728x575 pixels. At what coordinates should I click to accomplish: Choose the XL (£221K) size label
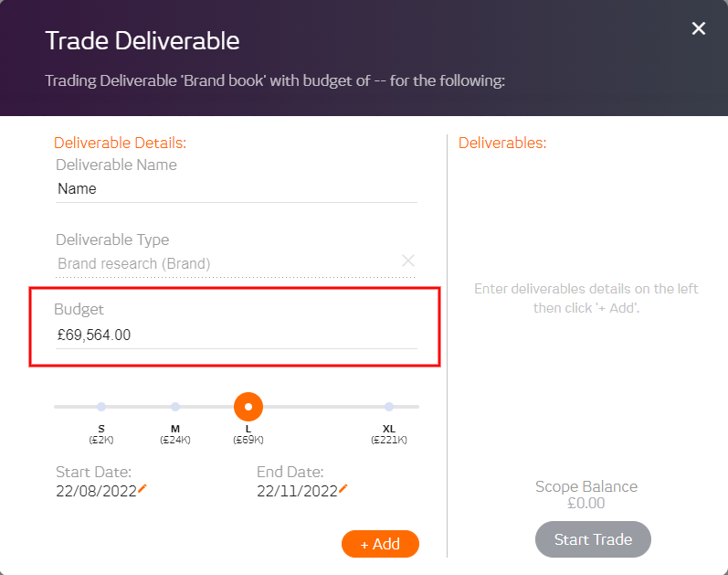click(389, 434)
